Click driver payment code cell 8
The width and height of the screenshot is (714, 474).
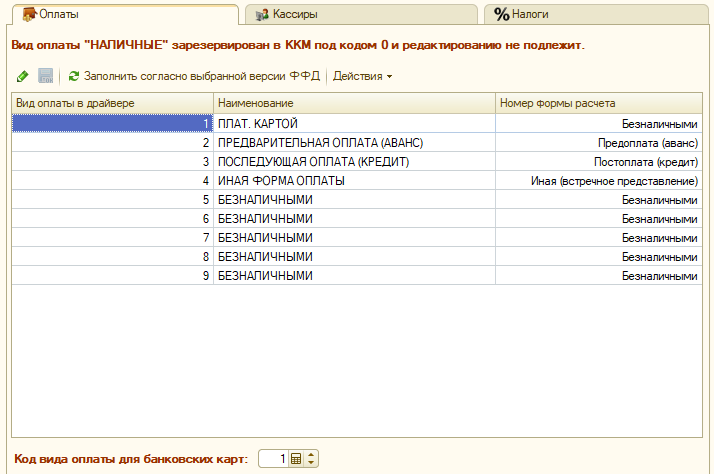point(112,256)
